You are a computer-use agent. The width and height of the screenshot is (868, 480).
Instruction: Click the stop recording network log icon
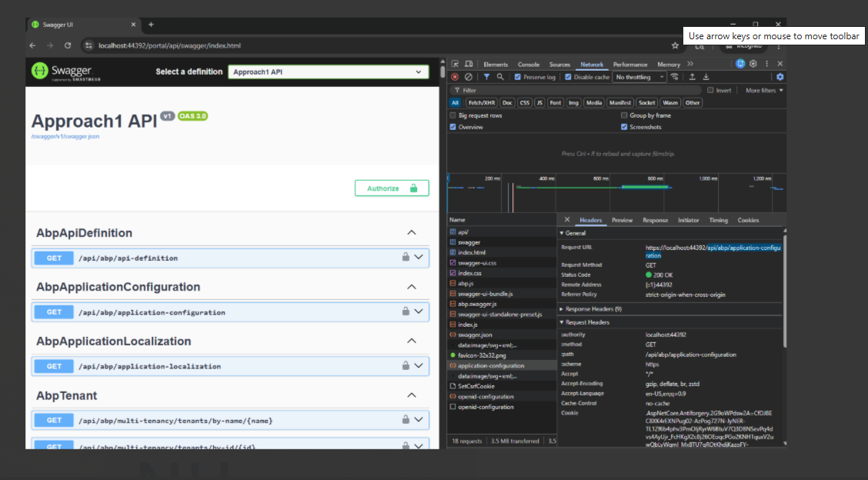(x=455, y=77)
